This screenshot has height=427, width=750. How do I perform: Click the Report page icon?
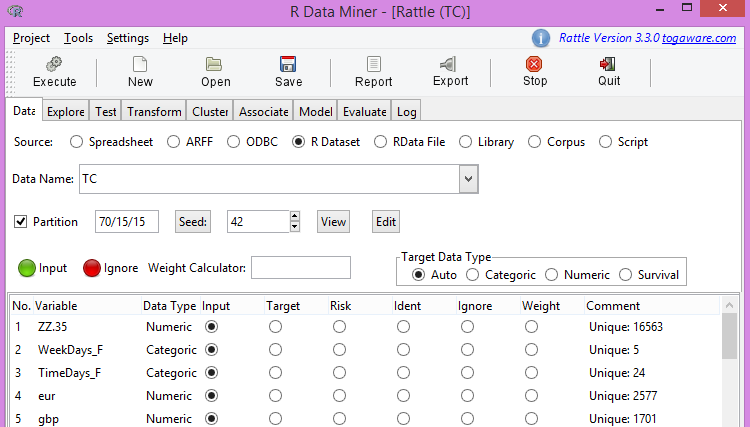(x=374, y=64)
